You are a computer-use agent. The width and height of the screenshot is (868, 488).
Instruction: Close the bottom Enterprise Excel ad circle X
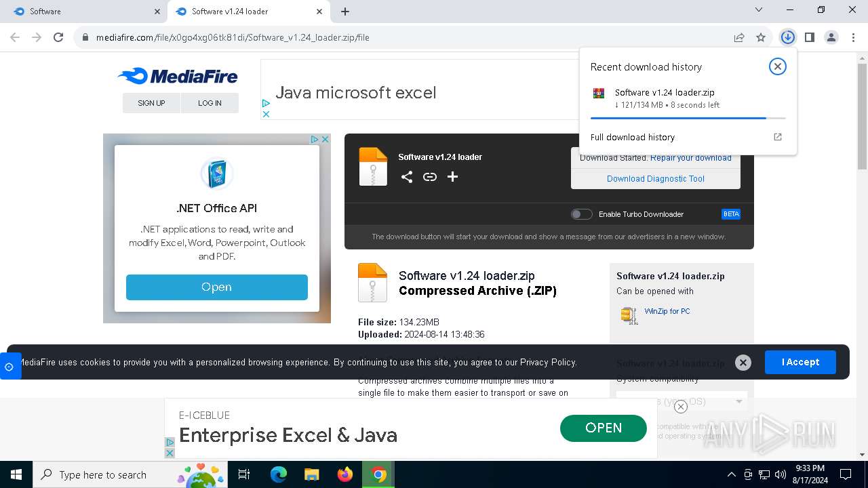681,407
